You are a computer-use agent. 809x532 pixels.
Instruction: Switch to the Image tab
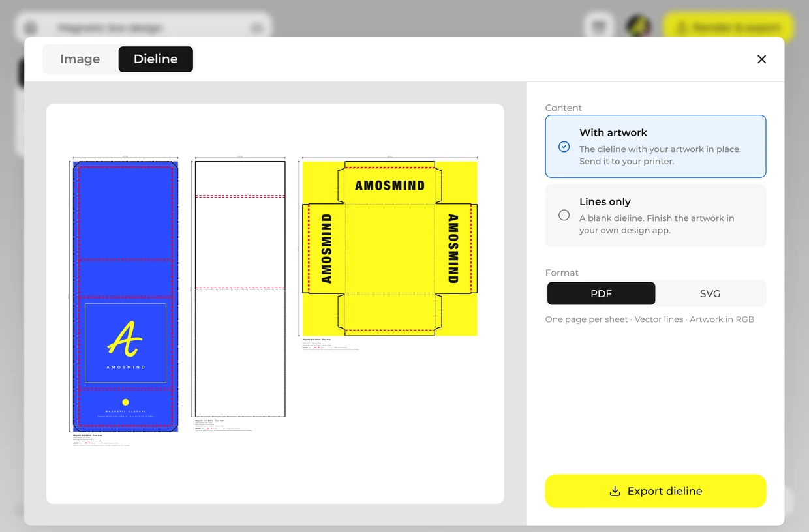click(80, 59)
